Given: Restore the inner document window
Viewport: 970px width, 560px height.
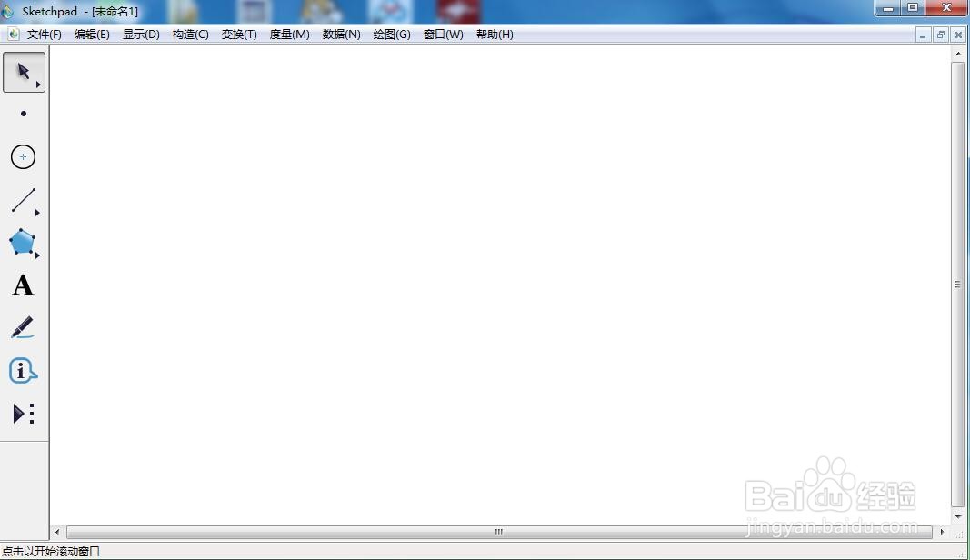Looking at the screenshot, I should point(940,35).
